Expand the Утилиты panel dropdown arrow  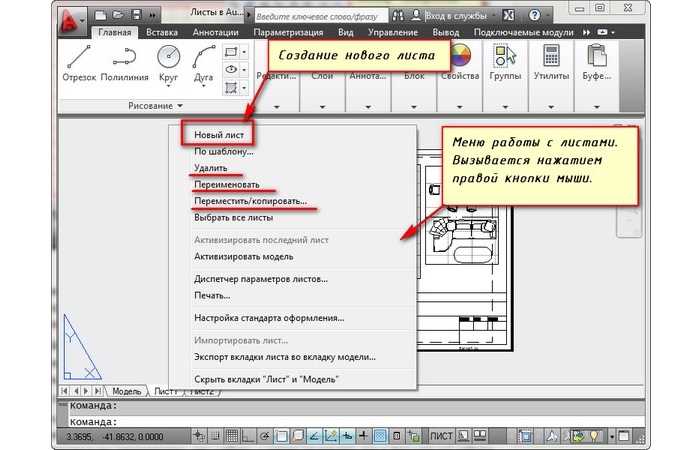(x=549, y=106)
